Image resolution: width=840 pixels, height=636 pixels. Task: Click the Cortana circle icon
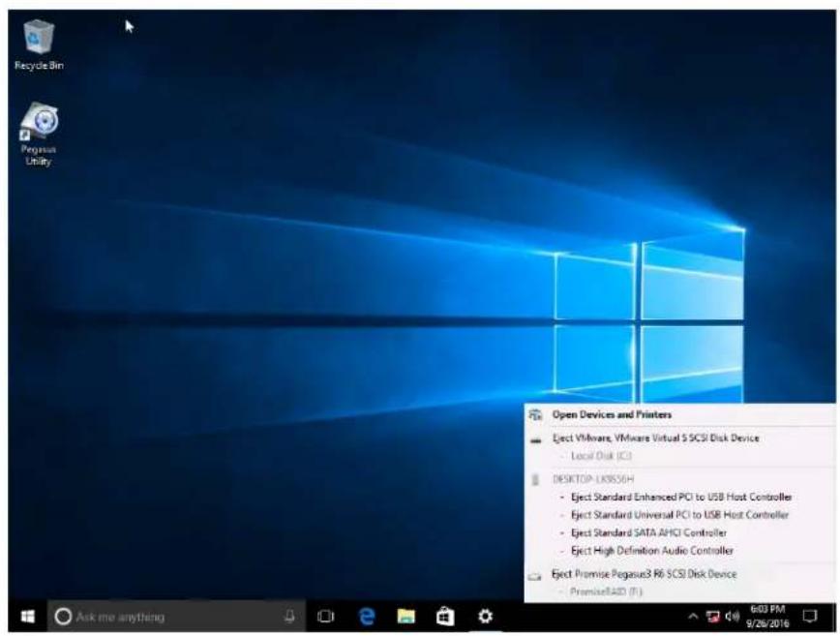point(63,617)
